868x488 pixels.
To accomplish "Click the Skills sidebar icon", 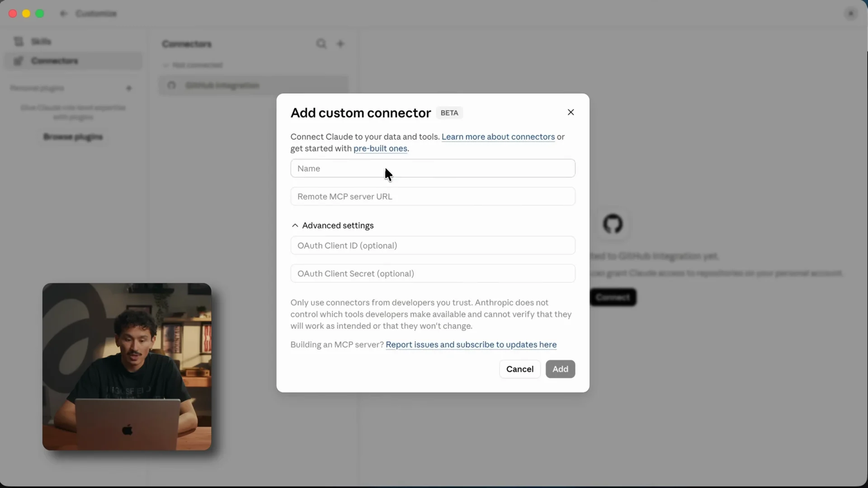I will [19, 42].
